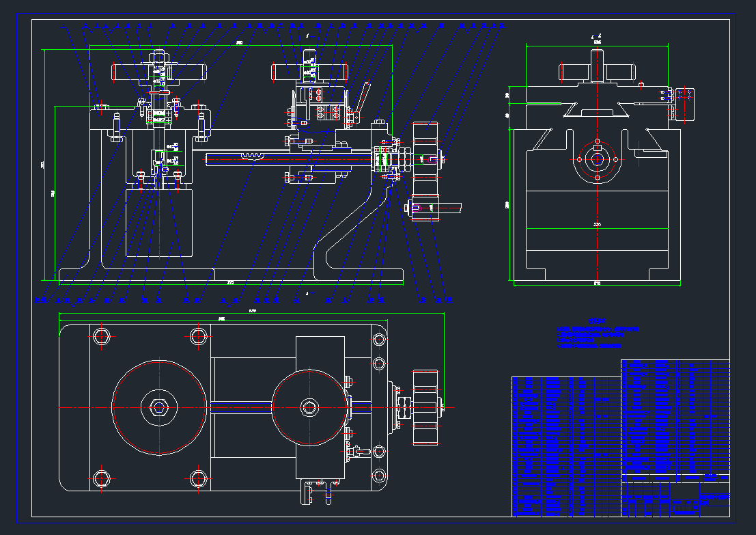This screenshot has height=535, width=756.
Task: Select the top-left mounting bolt hole in plan view
Action: (x=102, y=335)
